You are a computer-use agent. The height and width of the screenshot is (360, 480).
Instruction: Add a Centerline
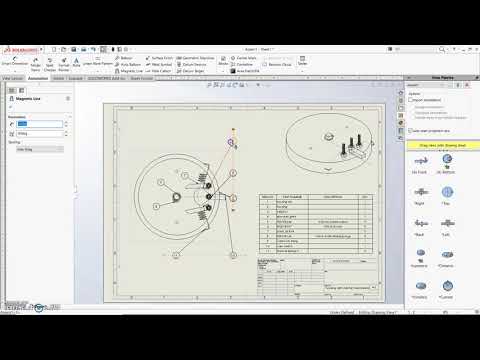coord(242,64)
